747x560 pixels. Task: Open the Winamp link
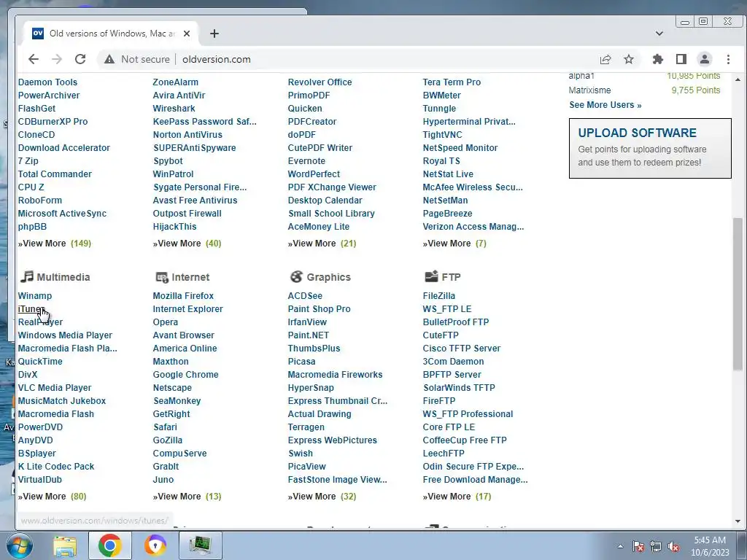35,296
